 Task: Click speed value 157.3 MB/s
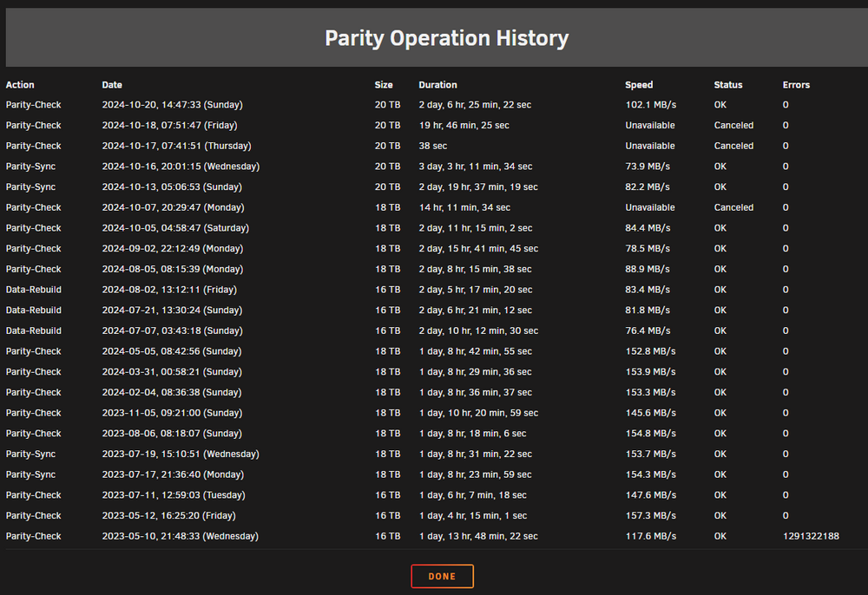(650, 515)
